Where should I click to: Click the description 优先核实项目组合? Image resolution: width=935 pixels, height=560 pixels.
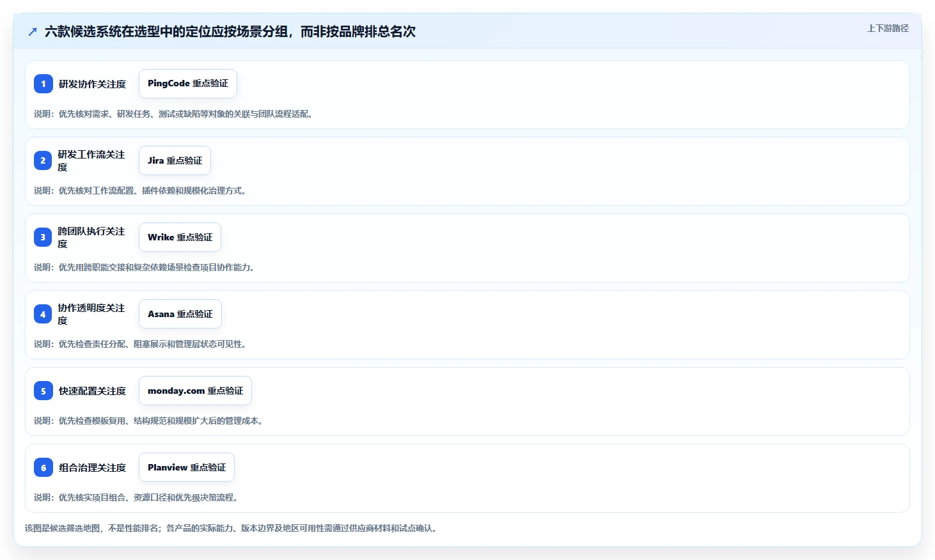136,497
